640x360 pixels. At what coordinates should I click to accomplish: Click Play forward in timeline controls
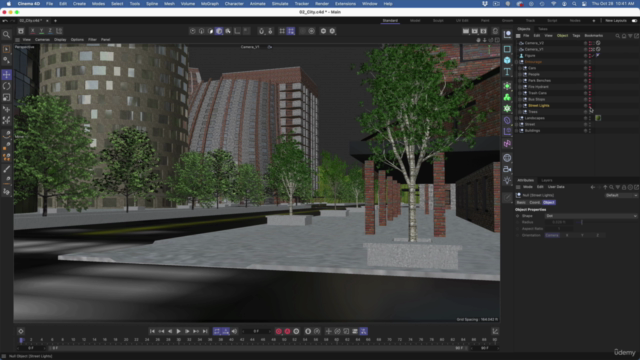coord(178,331)
